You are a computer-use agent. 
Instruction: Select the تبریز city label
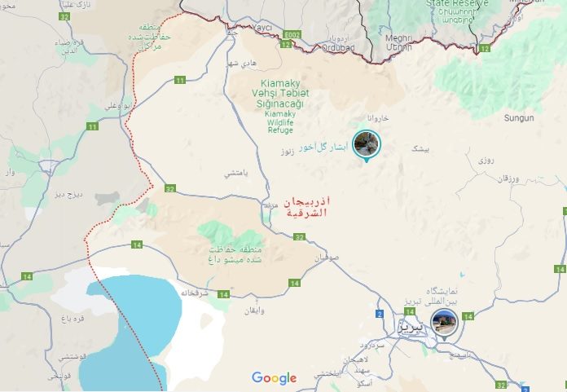coord(411,326)
